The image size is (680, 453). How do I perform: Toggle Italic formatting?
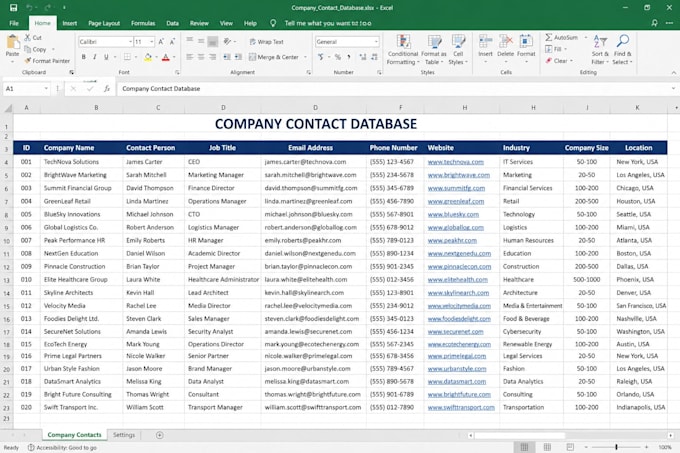pos(95,57)
